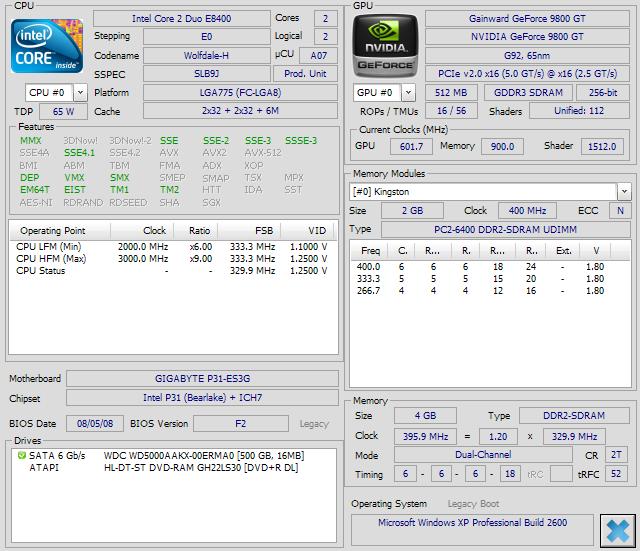Click the GIGABYTE P31-ES3G motherboard field

(202, 379)
